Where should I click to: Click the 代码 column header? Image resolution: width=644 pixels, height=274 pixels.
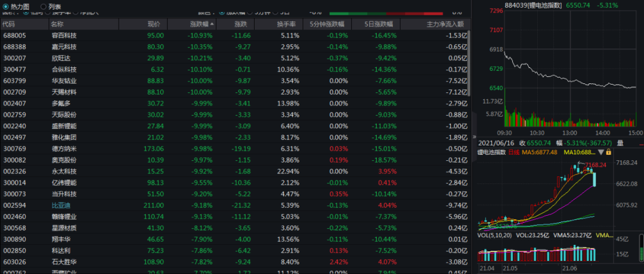pos(9,24)
